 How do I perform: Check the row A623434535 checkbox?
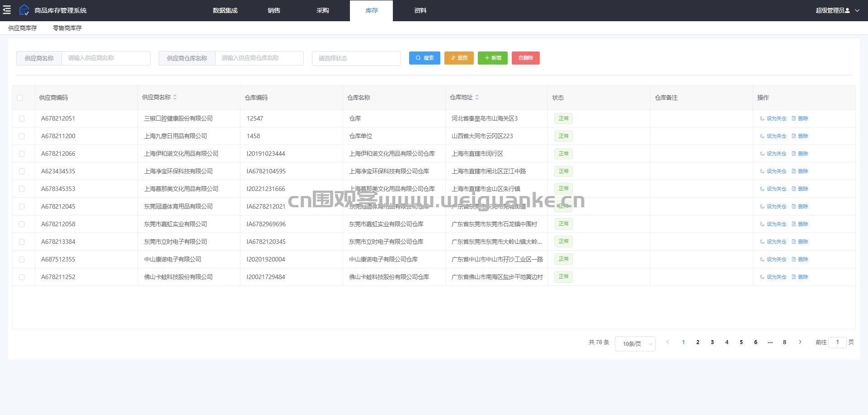click(22, 171)
